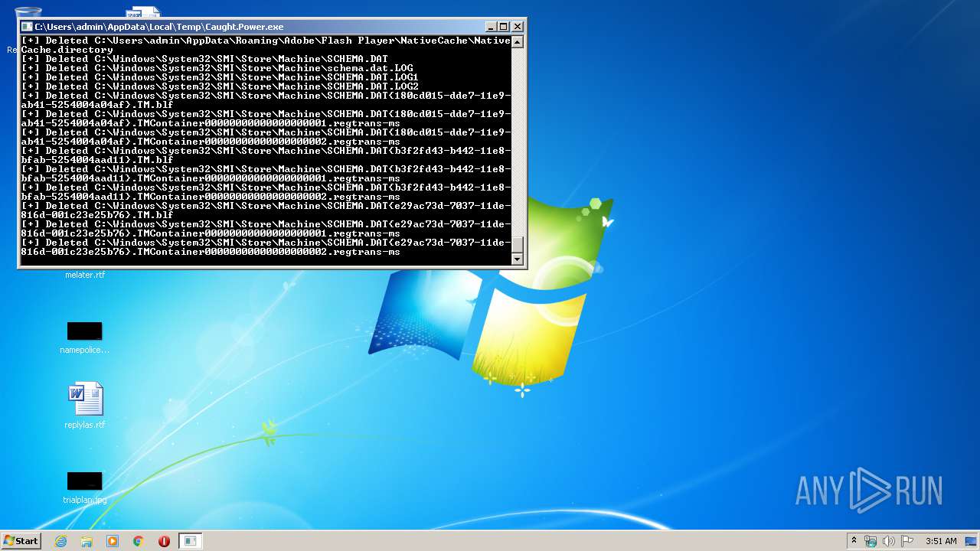Image resolution: width=980 pixels, height=551 pixels.
Task: Click the console scrollbar up arrow
Action: click(518, 42)
